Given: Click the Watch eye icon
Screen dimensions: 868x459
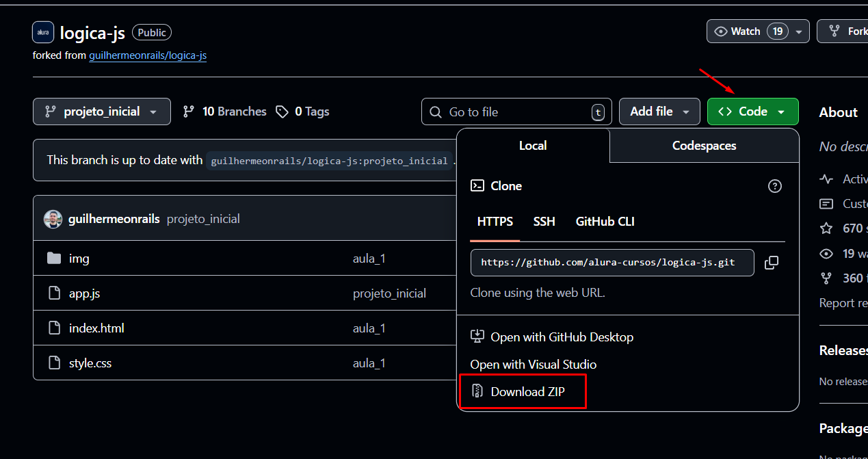Looking at the screenshot, I should tap(720, 31).
